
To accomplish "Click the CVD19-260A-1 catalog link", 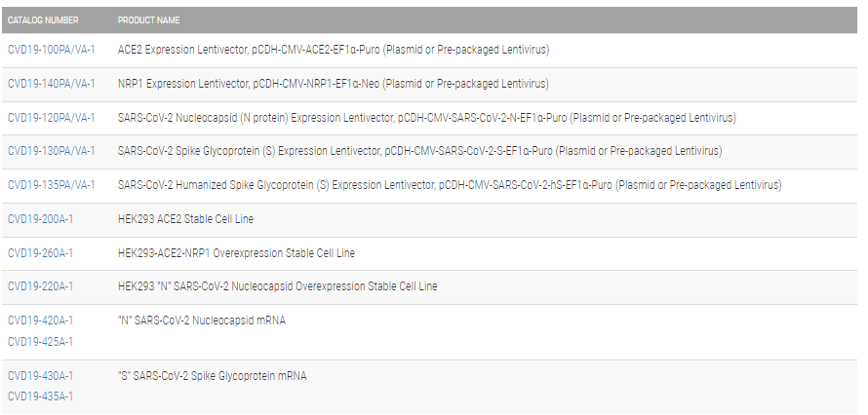I will (40, 253).
